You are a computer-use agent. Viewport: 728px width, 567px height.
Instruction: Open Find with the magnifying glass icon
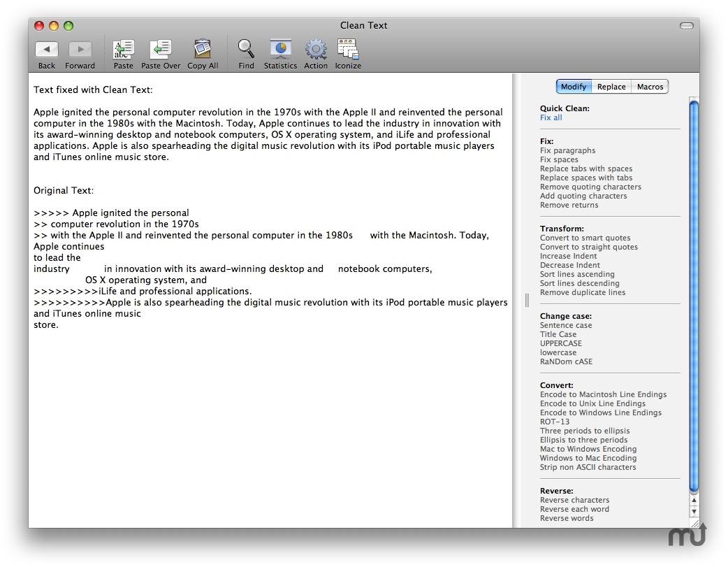point(246,49)
